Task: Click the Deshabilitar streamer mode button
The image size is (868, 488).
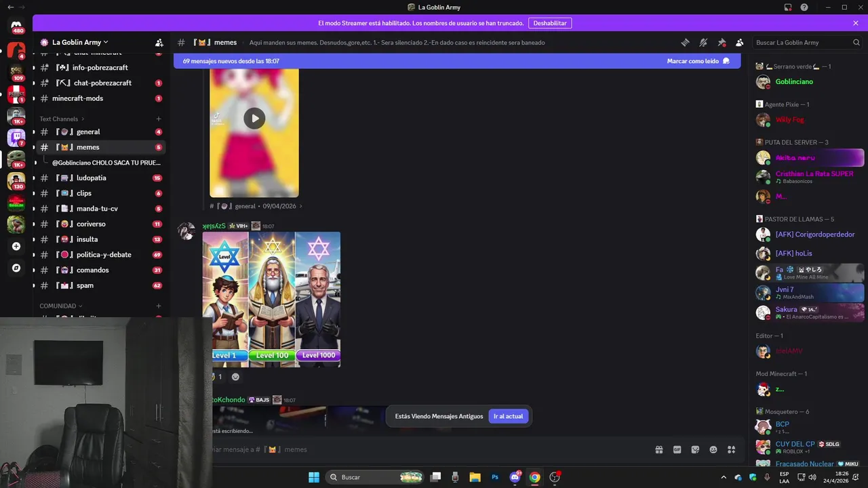Action: [549, 23]
